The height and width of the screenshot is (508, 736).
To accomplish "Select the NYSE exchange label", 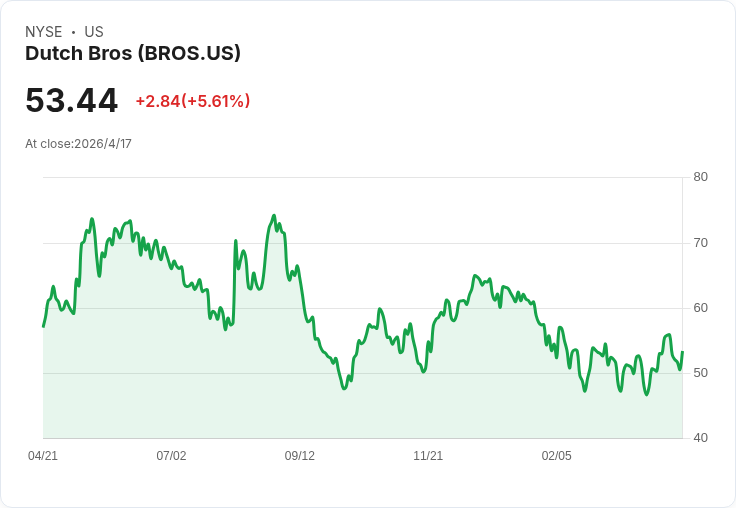I will (x=44, y=32).
